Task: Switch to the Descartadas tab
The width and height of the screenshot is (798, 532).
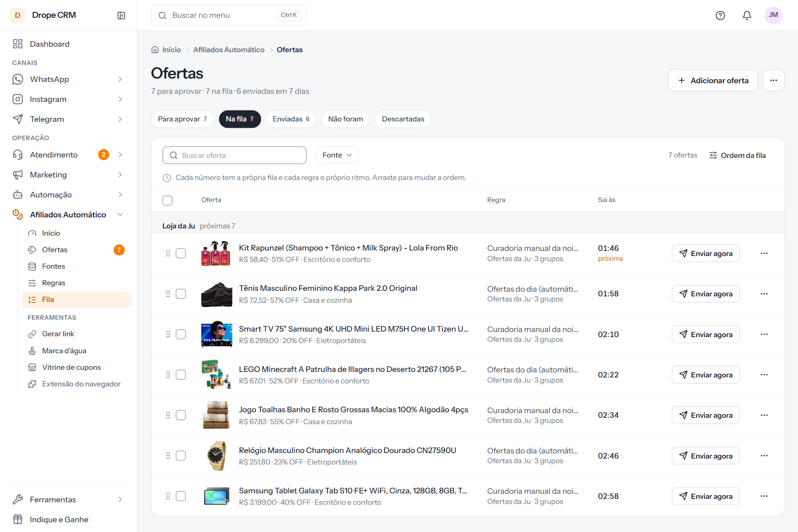Action: (x=403, y=119)
